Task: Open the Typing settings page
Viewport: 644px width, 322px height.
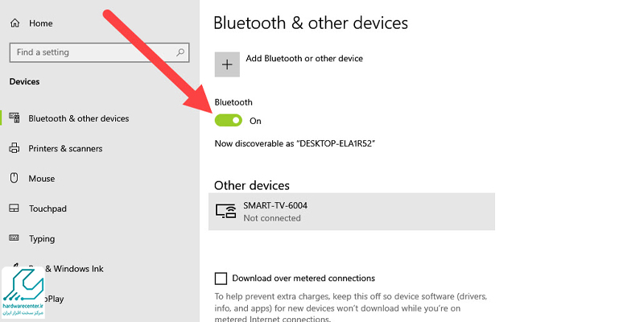Action: [42, 238]
